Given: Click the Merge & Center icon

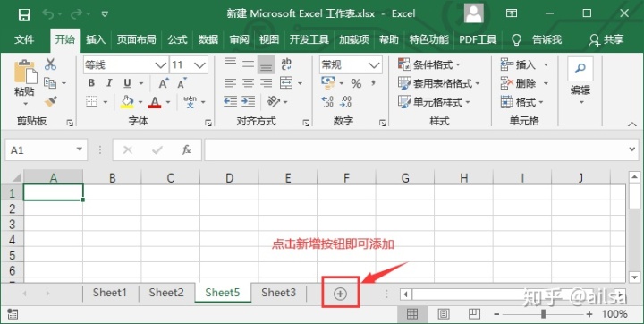Looking at the screenshot, I should (x=286, y=83).
